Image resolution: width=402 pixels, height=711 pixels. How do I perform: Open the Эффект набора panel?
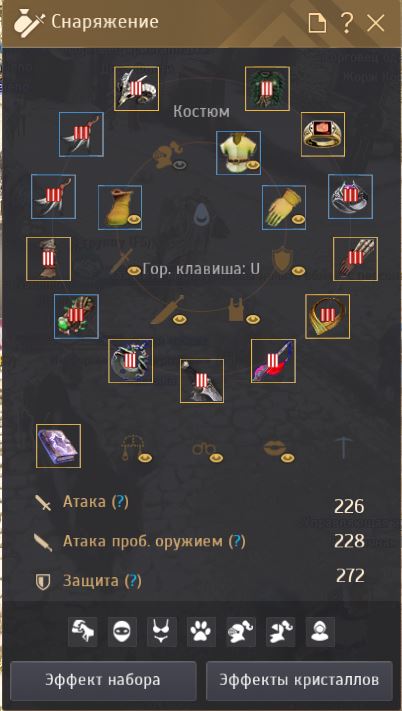103,680
